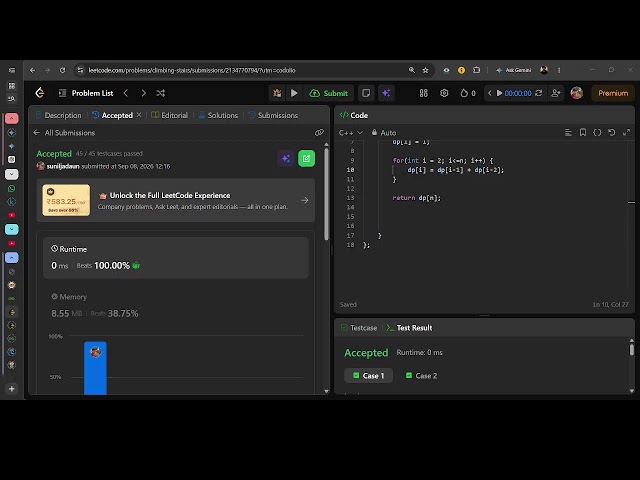
Task: Copy submission link icon
Action: coord(319,132)
